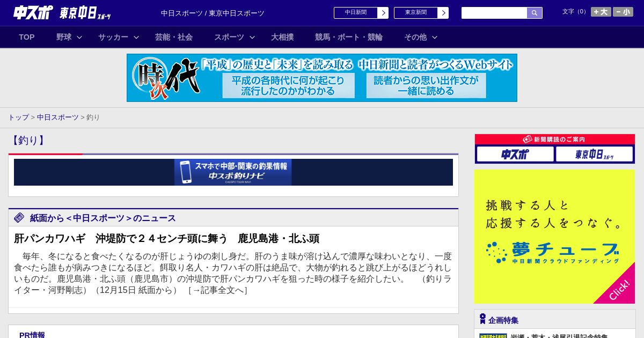Screen dimensions: 644x338
Task: Open 大相撲 menu item
Action: pos(282,37)
